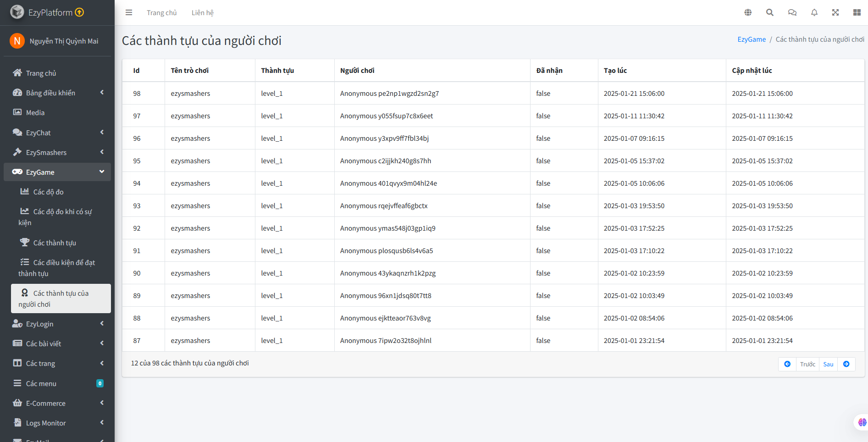Open the Nguyễn Thị Quỳnh Mai profile avatar
Image resolution: width=868 pixels, height=442 pixels.
(17, 41)
